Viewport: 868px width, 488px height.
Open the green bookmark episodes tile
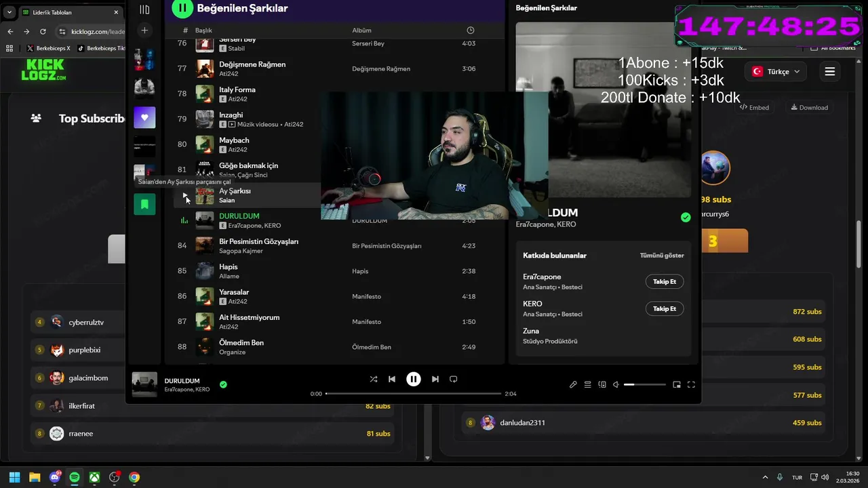click(144, 204)
